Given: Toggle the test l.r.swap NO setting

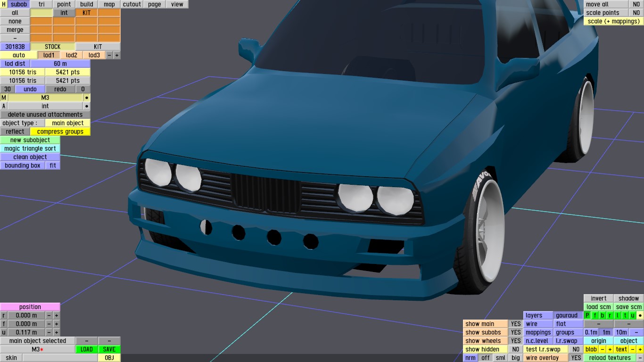Looking at the screenshot, I should tap(576, 349).
